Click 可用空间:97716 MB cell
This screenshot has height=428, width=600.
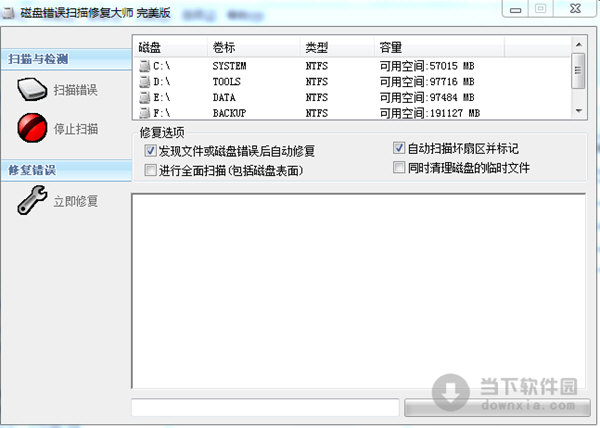click(427, 82)
